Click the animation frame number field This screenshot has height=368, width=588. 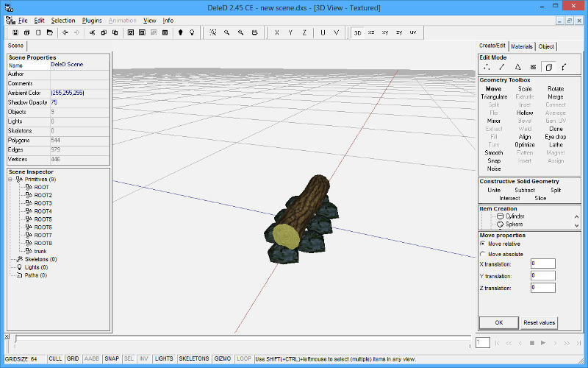click(x=483, y=342)
